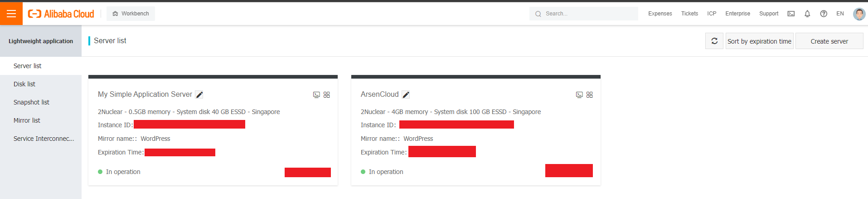Edit name of My Simple Application Server

(x=199, y=95)
